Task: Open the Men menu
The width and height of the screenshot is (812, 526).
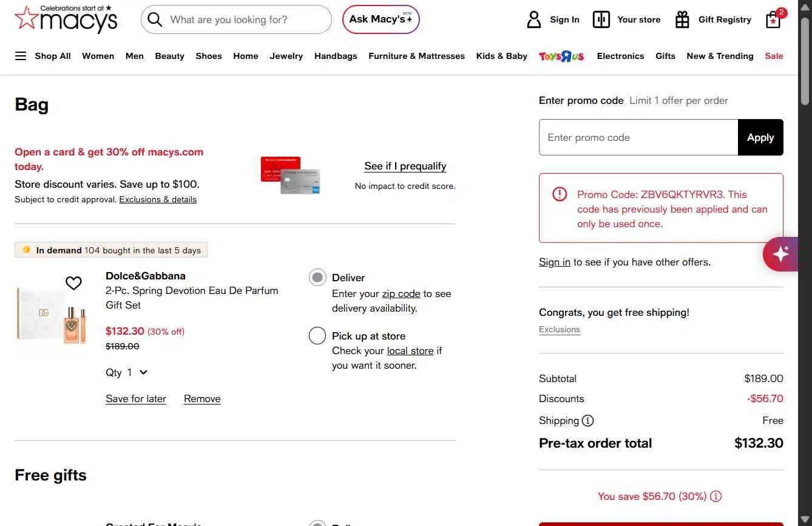Action: [135, 56]
